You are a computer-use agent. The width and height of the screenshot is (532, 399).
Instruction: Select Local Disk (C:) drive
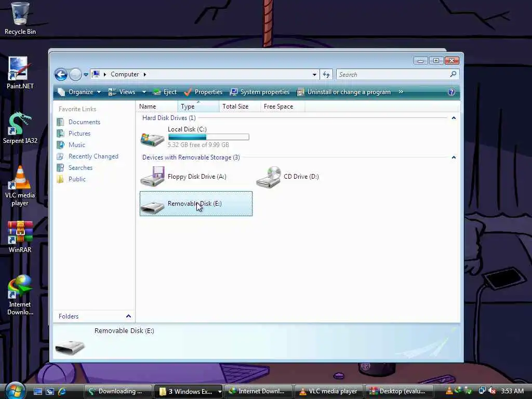pos(196,137)
